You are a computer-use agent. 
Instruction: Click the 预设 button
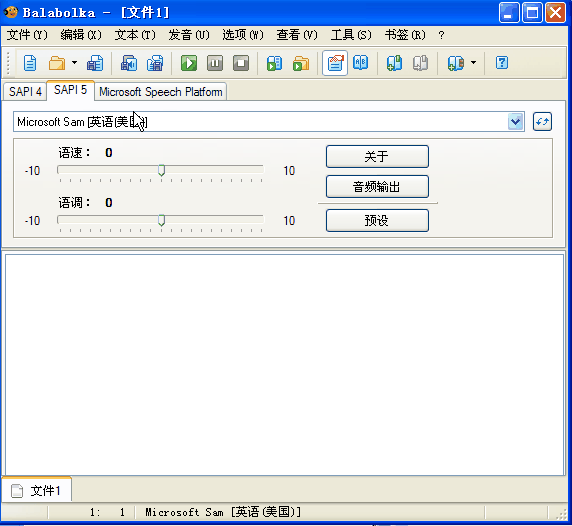tap(377, 220)
